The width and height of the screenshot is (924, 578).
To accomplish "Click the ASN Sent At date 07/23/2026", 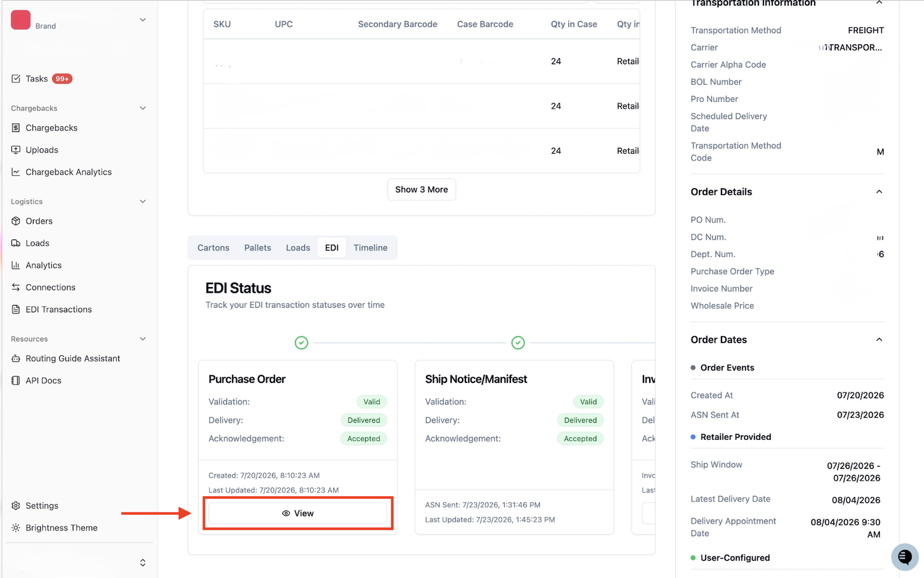I will pyautogui.click(x=860, y=415).
